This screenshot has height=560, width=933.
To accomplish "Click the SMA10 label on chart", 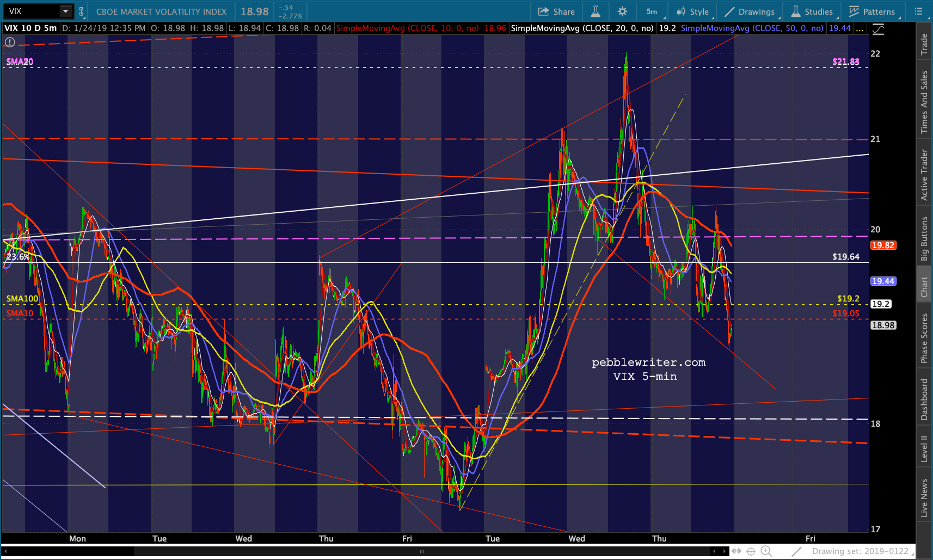I will click(x=20, y=313).
